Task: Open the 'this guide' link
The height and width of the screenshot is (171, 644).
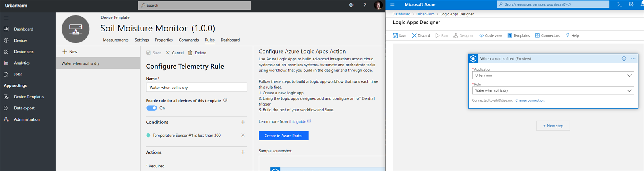Action: [298, 121]
